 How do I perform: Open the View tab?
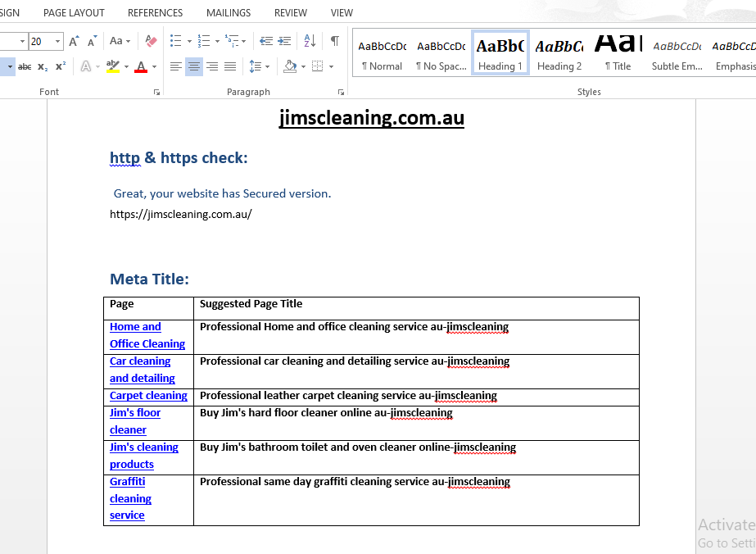tap(342, 13)
